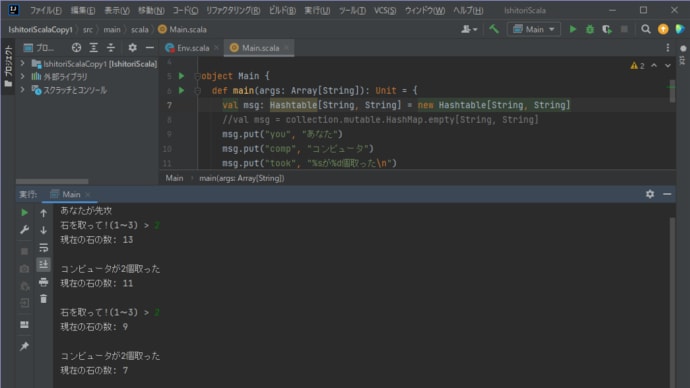Click the run gutter arrow beside def main
This screenshot has height=388, width=690.
(x=181, y=91)
